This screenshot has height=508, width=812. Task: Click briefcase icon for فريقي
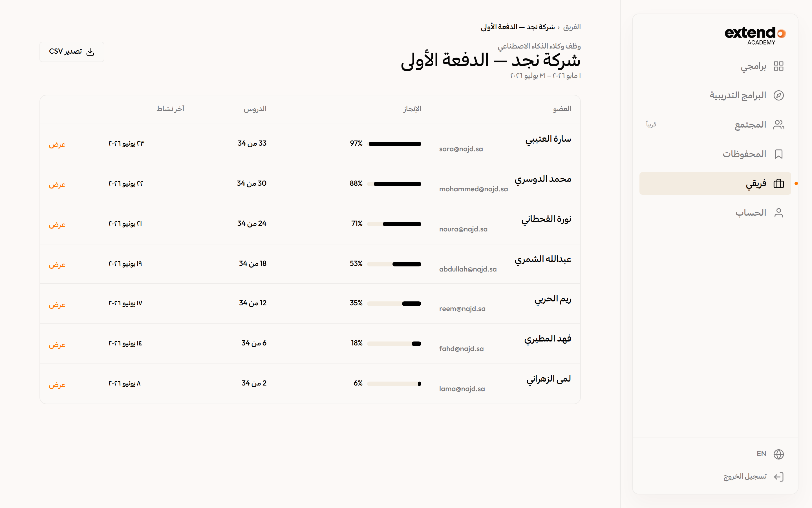point(778,183)
